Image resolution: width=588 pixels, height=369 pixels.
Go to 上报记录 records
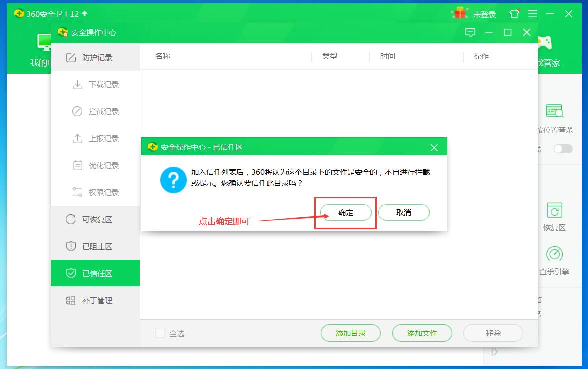95,139
